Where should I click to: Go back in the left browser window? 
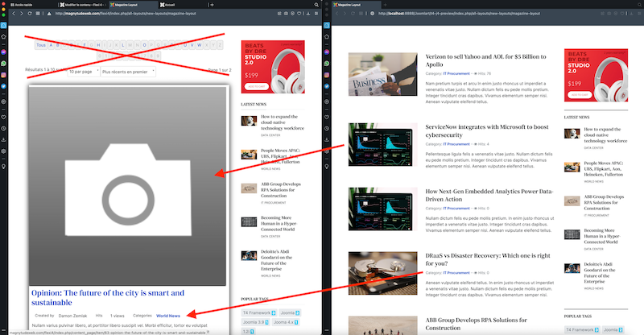14,14
